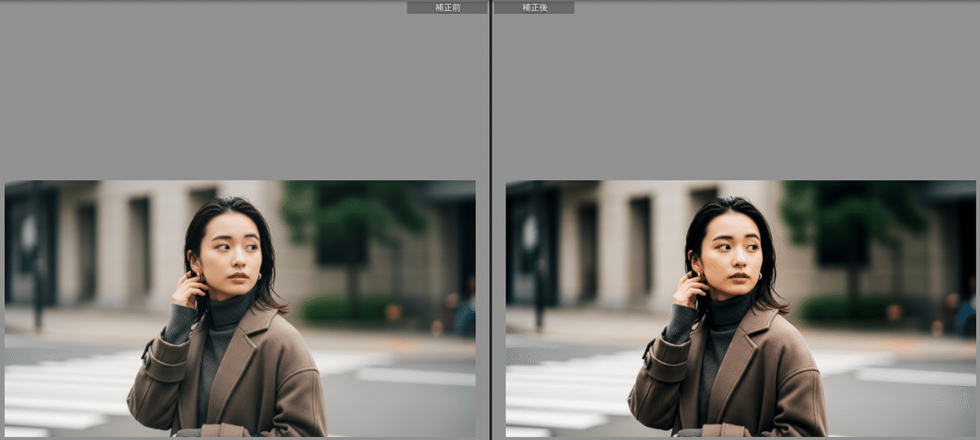Select the before (補正前) photo preview

point(239,308)
